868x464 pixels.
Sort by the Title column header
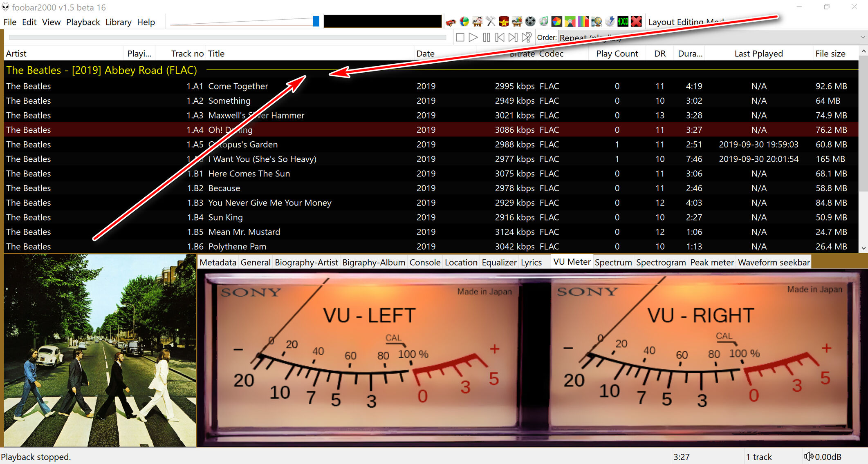[310, 54]
